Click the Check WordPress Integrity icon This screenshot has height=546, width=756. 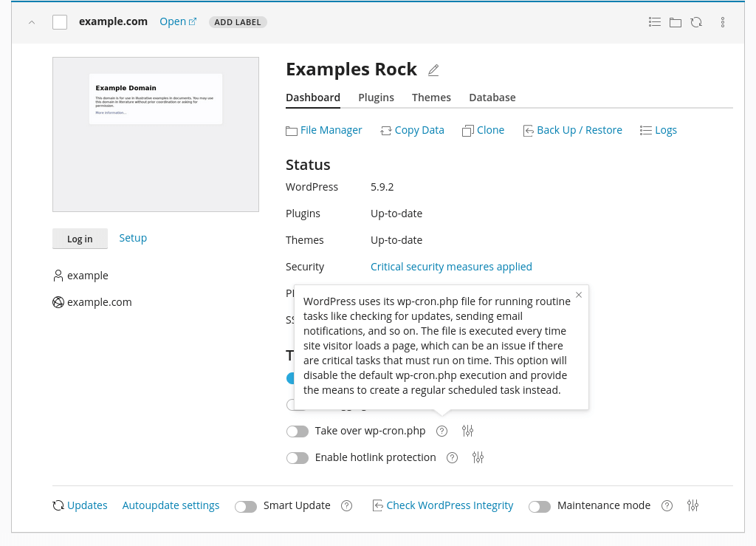pos(377,505)
